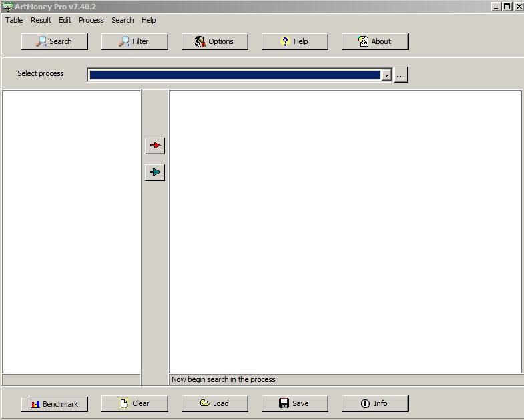Click status text 'Now begin search in the process'
Image resolution: width=524 pixels, height=420 pixels.
pyautogui.click(x=223, y=379)
